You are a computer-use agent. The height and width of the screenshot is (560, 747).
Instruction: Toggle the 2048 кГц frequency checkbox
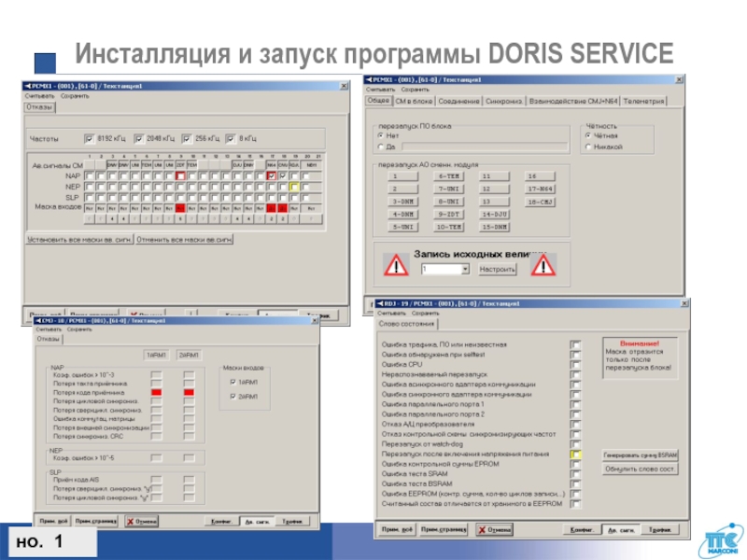coord(138,138)
